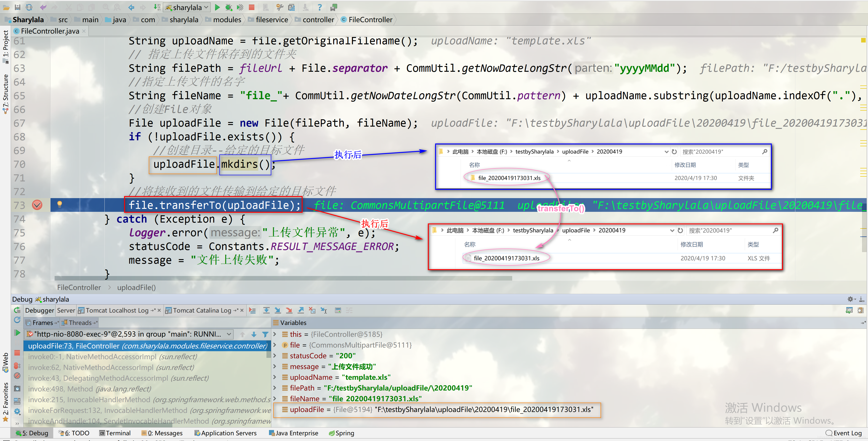Open the Open File folder icon

point(6,7)
